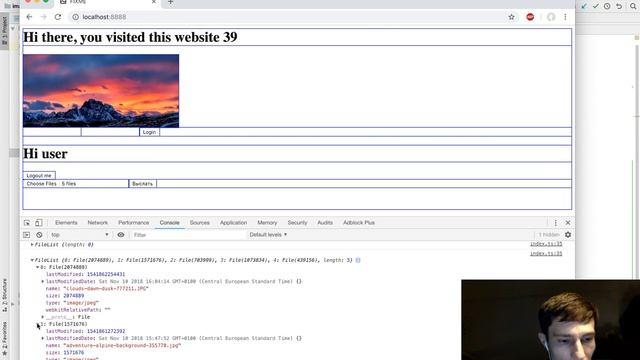
Task: Reload the localhost page
Action: (58, 17)
